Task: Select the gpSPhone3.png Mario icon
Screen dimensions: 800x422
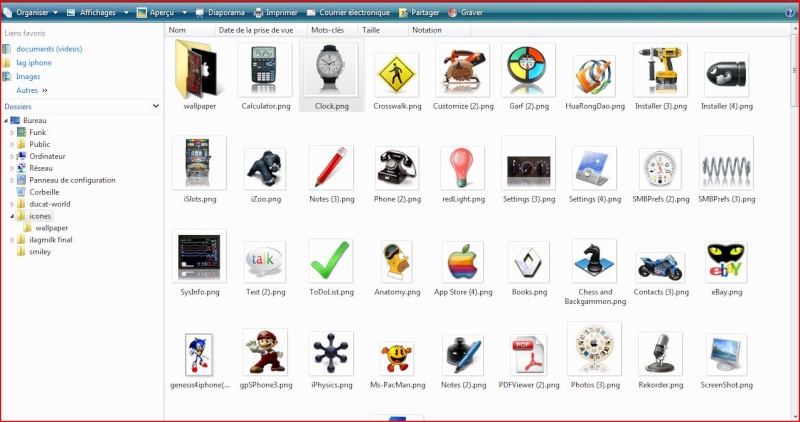Action: 265,352
